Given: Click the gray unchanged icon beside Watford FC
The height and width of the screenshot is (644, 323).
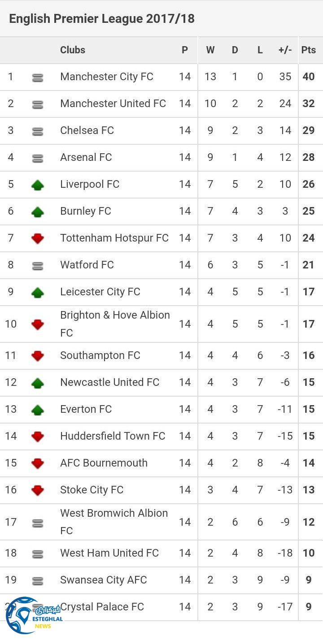Looking at the screenshot, I should coord(38,266).
